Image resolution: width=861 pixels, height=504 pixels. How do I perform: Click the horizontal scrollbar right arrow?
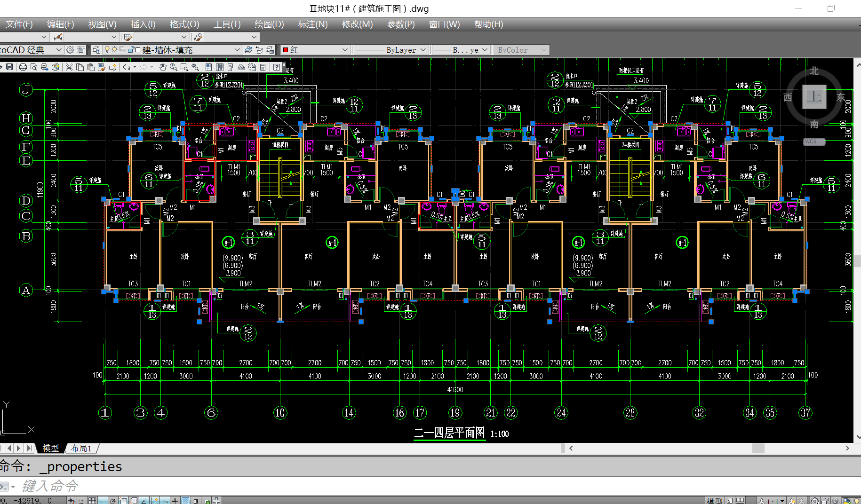coord(847,449)
